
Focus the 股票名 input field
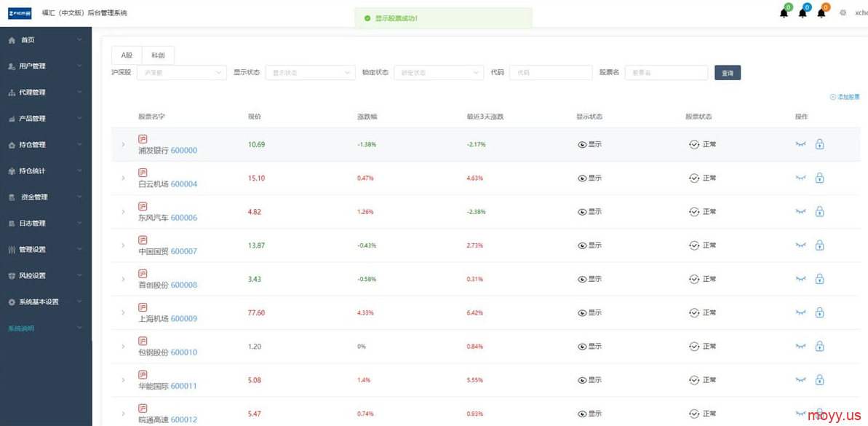[666, 73]
